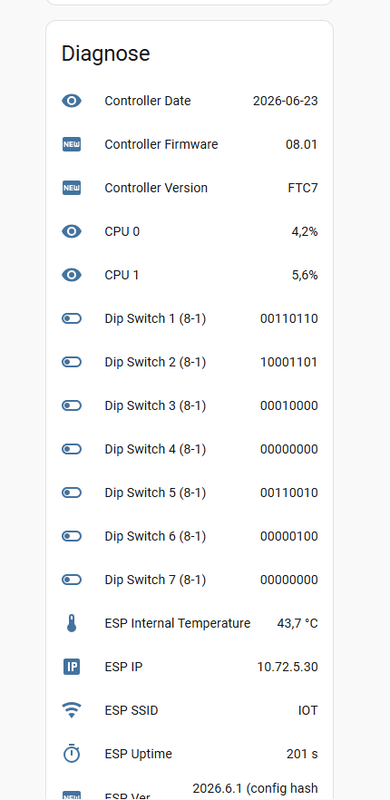This screenshot has width=390, height=800.
Task: Click the IP icon beside ESP IP
Action: pos(71,667)
